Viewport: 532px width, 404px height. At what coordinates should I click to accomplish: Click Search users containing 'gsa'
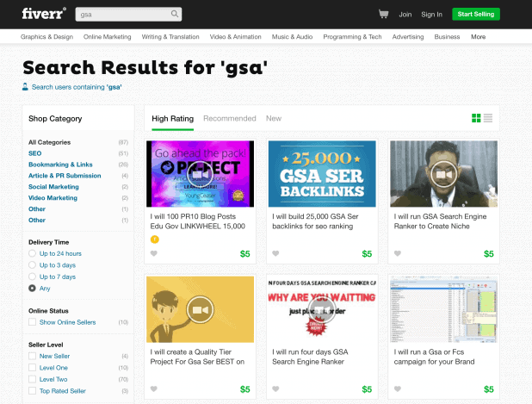[77, 87]
